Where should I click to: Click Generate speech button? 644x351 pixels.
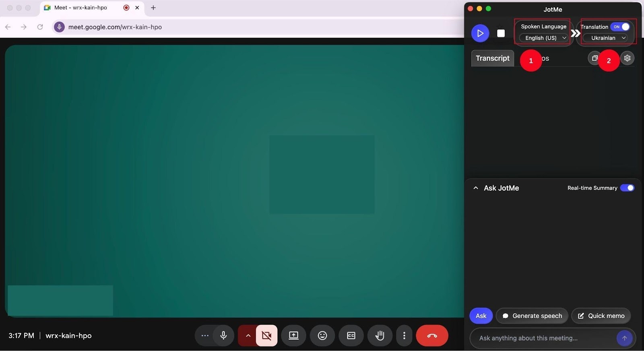532,316
